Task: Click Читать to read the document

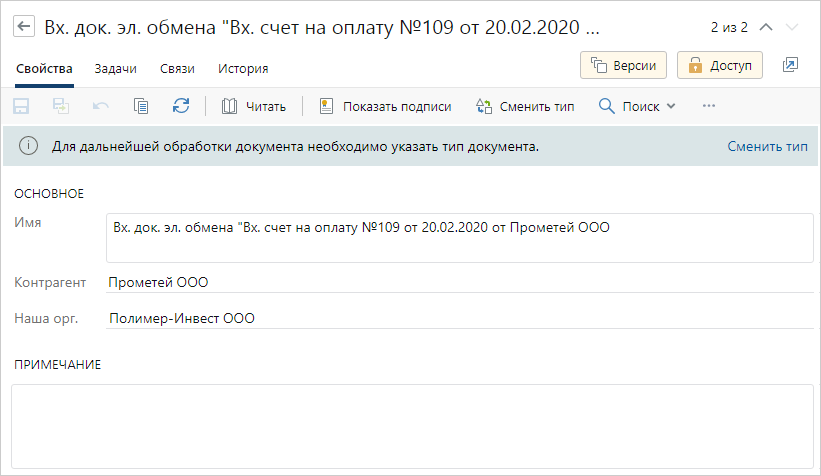Action: tap(254, 106)
